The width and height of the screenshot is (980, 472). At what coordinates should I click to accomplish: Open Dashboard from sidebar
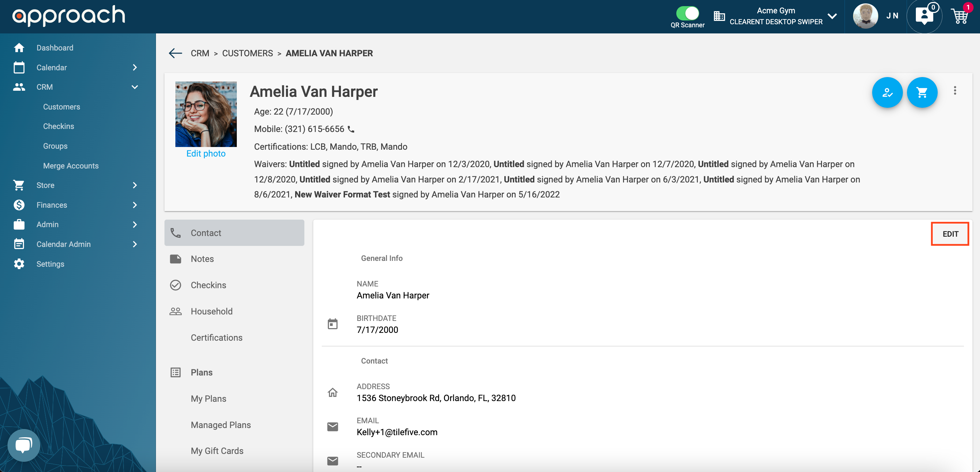55,47
